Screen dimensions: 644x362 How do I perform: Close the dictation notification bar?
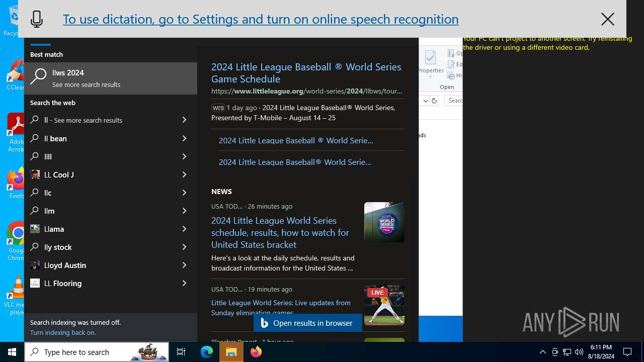point(607,19)
